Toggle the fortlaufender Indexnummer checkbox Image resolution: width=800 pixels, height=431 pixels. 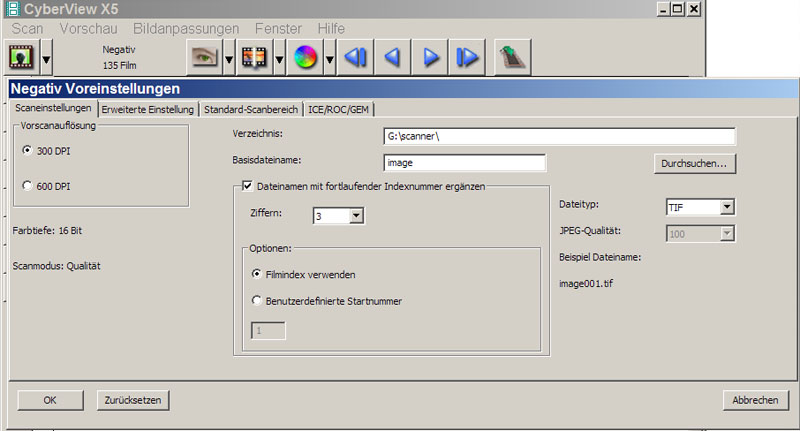coord(248,185)
